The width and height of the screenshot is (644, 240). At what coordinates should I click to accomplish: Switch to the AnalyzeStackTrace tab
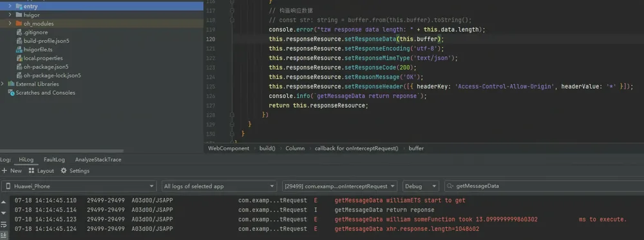click(98, 160)
